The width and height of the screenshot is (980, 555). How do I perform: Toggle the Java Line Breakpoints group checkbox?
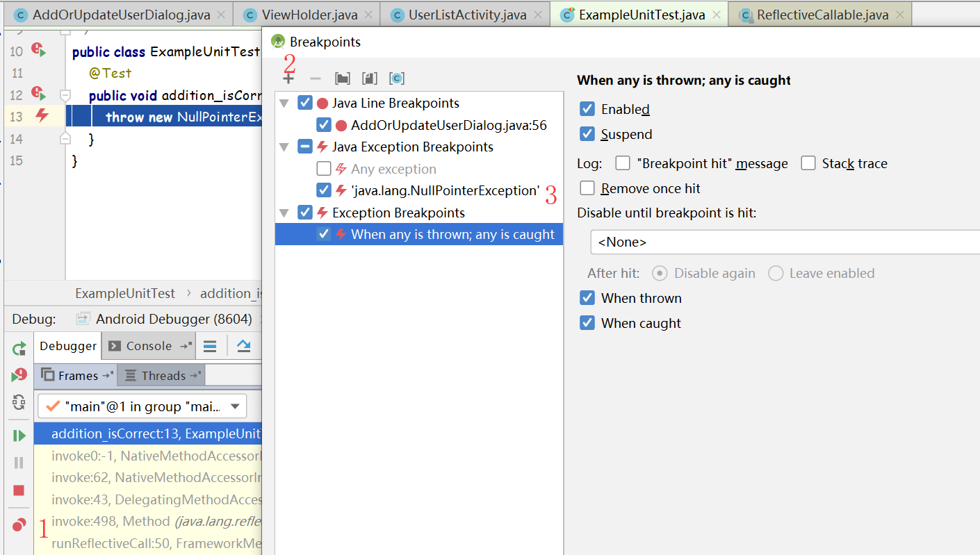click(x=305, y=103)
